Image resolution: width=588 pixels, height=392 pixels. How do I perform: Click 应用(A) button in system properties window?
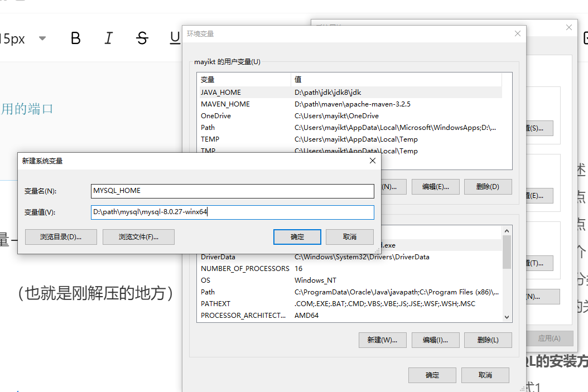[x=550, y=338]
